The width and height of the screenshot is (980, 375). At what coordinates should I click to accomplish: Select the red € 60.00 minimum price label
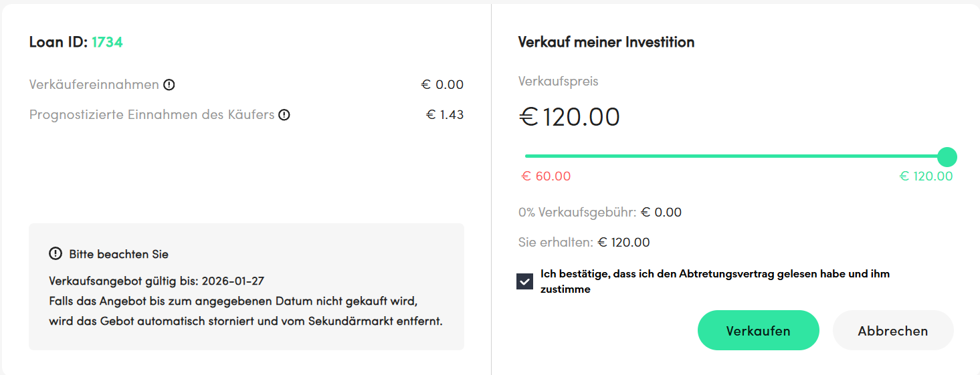tap(546, 176)
